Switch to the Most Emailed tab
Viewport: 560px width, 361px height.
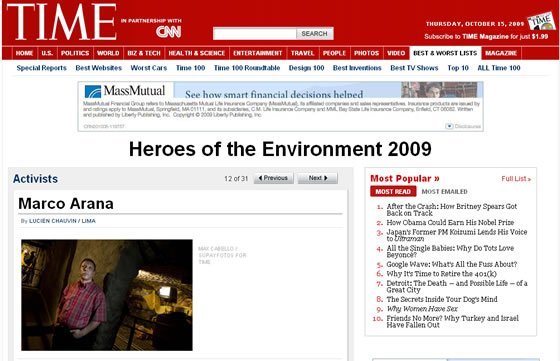(444, 191)
